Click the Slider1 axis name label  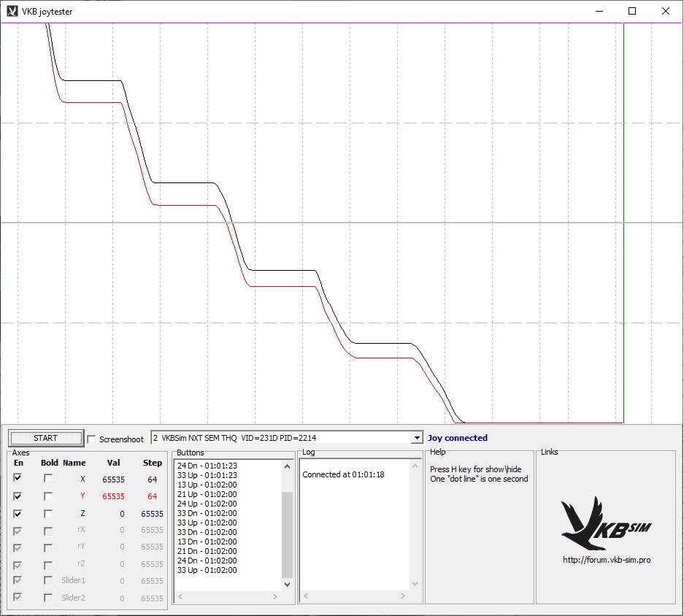pyautogui.click(x=73, y=580)
